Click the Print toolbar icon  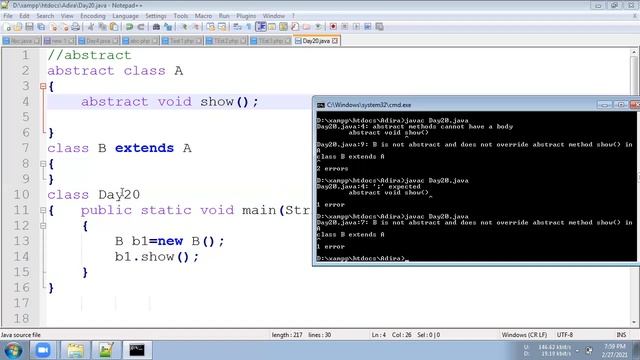coord(76,27)
